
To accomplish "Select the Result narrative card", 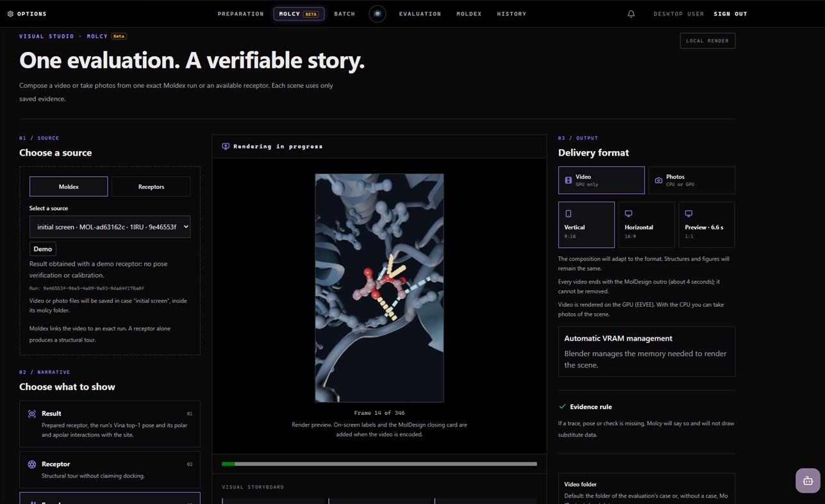I will (110, 424).
